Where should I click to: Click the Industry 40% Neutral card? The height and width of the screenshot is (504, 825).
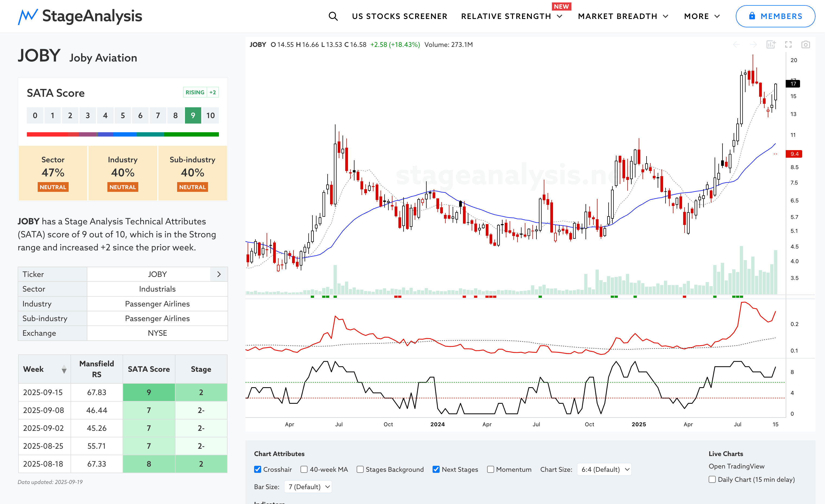(123, 173)
